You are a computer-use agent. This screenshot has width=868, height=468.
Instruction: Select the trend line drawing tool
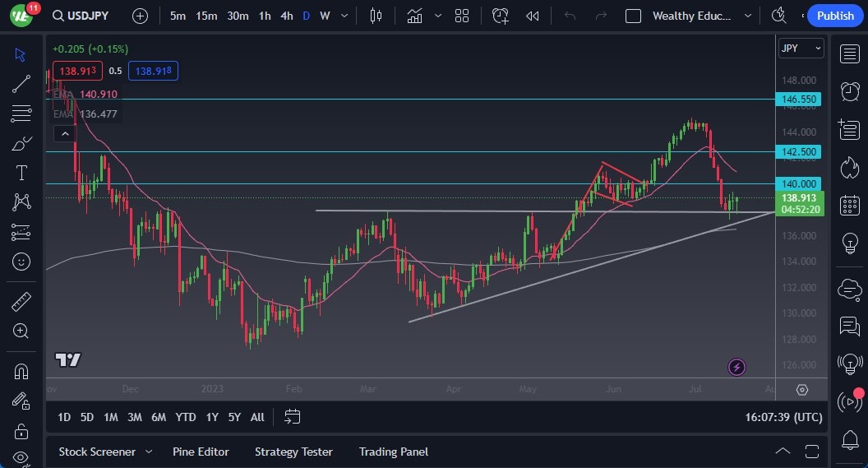point(21,84)
